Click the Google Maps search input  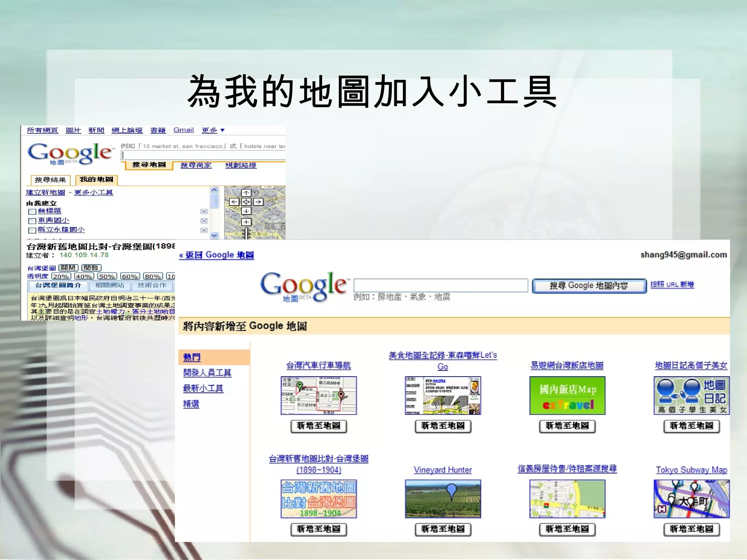pyautogui.click(x=203, y=155)
